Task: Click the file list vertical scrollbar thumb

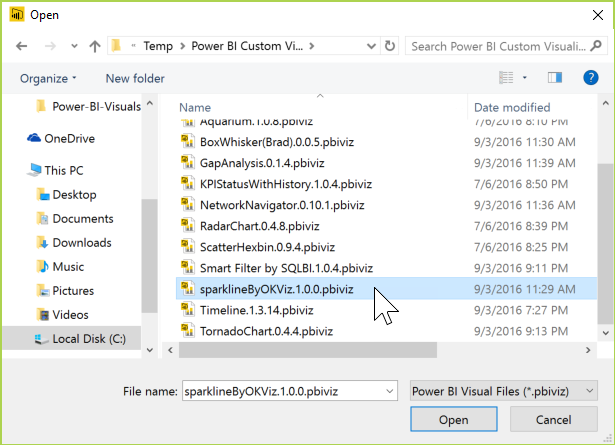Action: click(605, 244)
